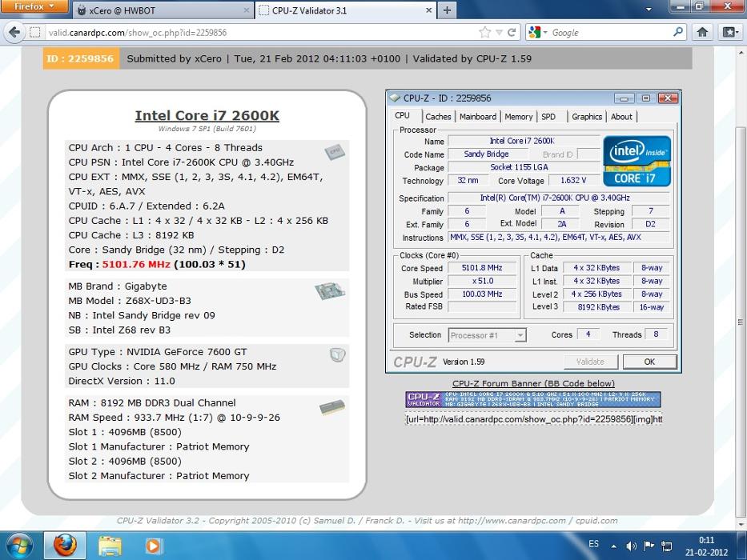Open a new tab with plus button
The height and width of the screenshot is (560, 747).
447,10
